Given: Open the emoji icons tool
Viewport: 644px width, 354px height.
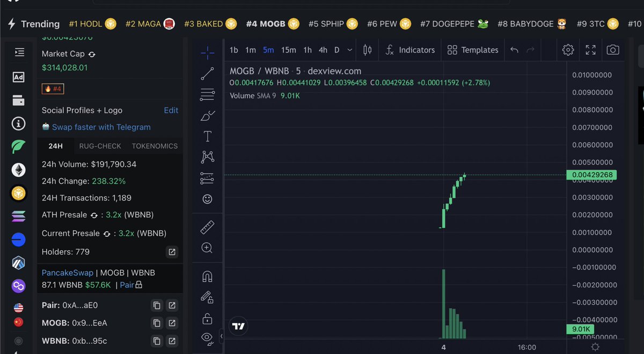Looking at the screenshot, I should pos(207,199).
